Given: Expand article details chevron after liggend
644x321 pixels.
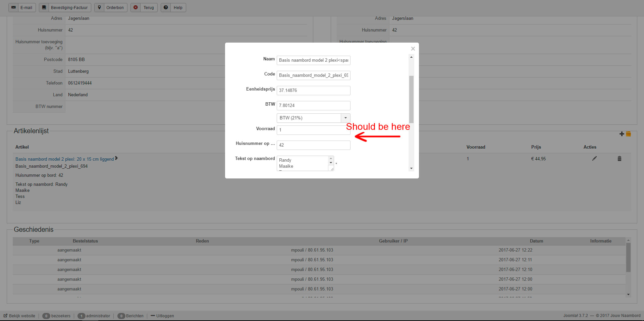Looking at the screenshot, I should point(116,158).
